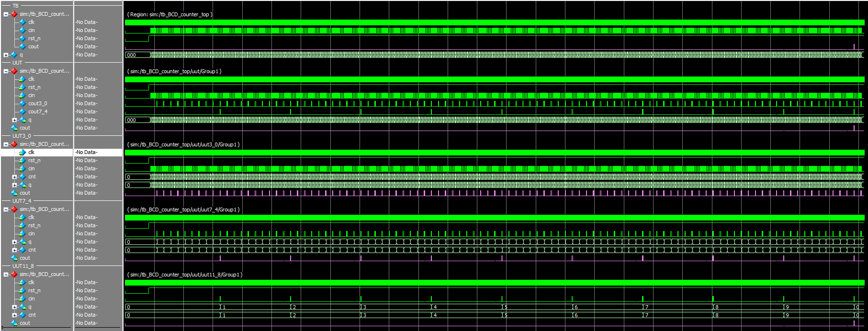Expand the cnt bus in the UUT3_0 group
The width and height of the screenshot is (868, 331).
click(x=14, y=177)
